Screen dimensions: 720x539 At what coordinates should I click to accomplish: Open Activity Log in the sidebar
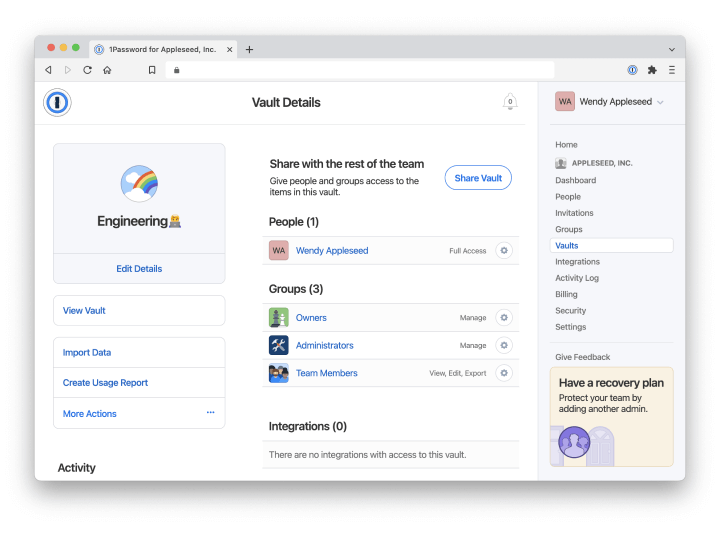pyautogui.click(x=577, y=278)
